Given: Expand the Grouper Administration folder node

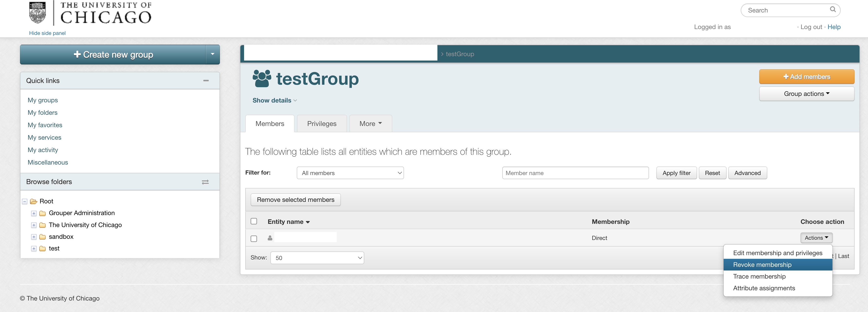Looking at the screenshot, I should 34,213.
